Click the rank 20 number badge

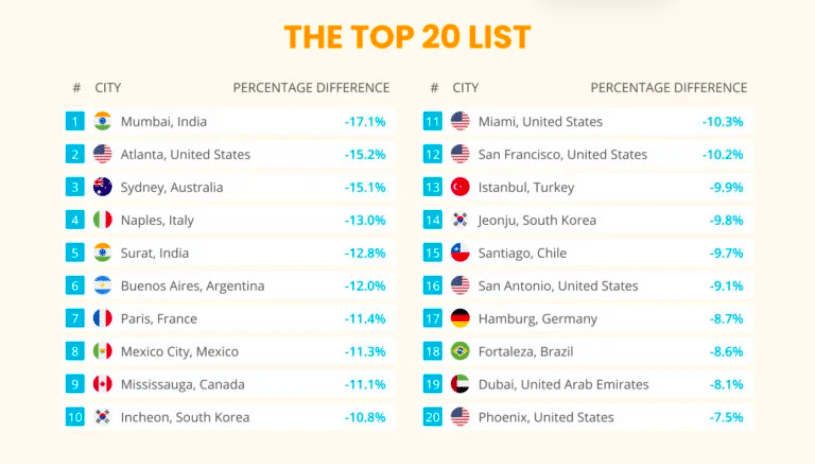pyautogui.click(x=432, y=417)
